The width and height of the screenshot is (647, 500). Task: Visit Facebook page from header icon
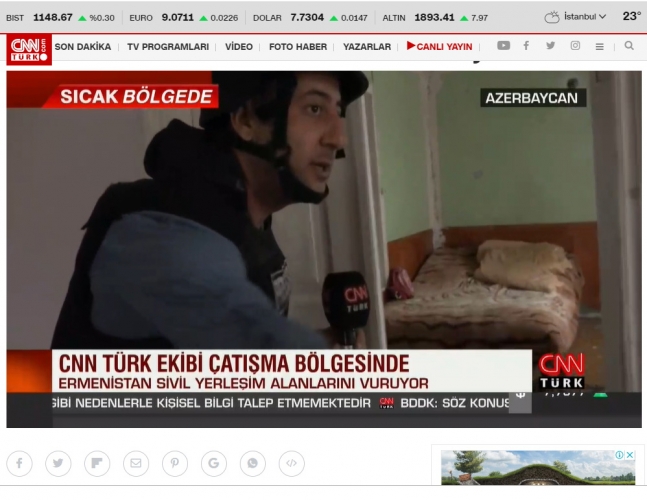tap(526, 45)
